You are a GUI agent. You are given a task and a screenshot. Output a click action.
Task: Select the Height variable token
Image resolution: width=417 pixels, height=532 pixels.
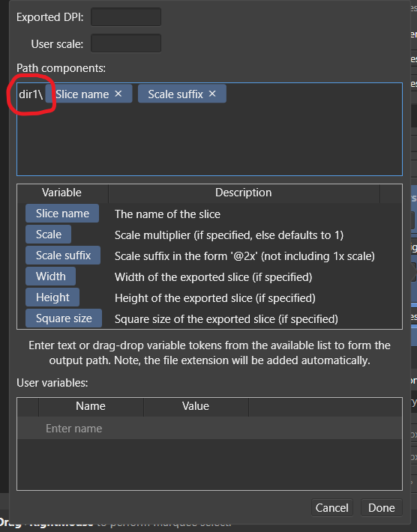pyautogui.click(x=52, y=297)
